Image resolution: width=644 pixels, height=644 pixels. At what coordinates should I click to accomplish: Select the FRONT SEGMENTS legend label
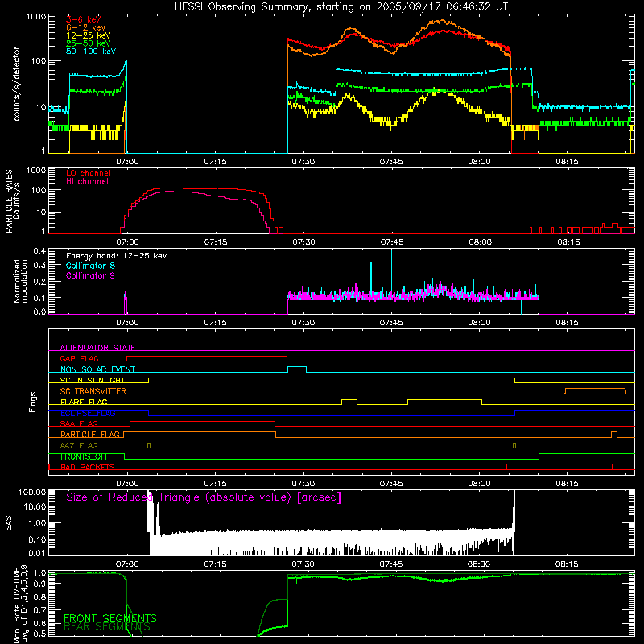(110, 618)
